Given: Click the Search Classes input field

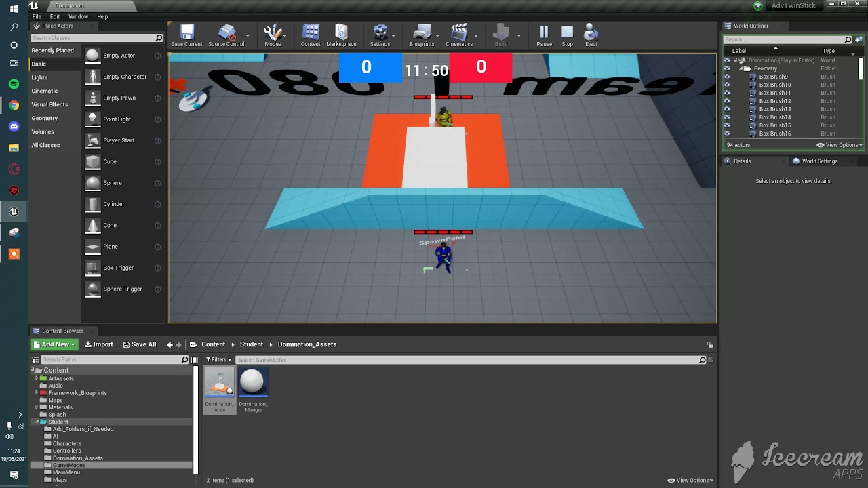Looking at the screenshot, I should coord(94,38).
